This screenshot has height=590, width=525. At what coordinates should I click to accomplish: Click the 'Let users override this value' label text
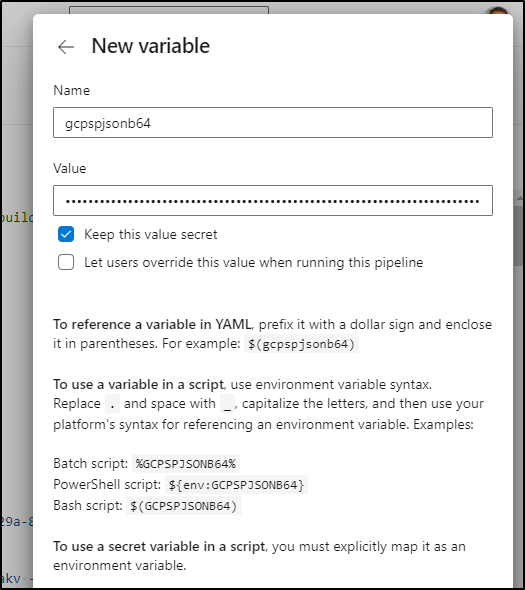click(254, 262)
